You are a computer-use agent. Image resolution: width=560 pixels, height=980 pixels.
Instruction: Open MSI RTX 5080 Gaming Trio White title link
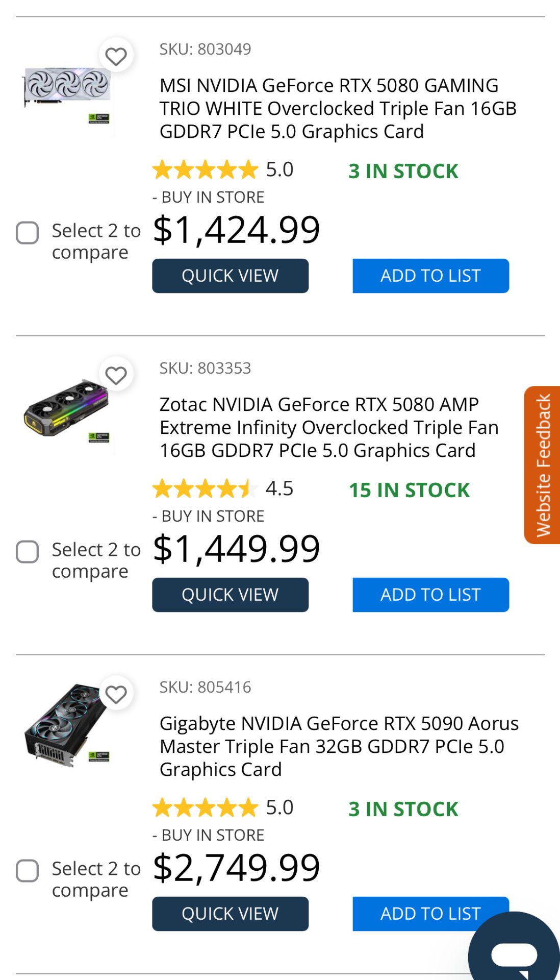338,108
